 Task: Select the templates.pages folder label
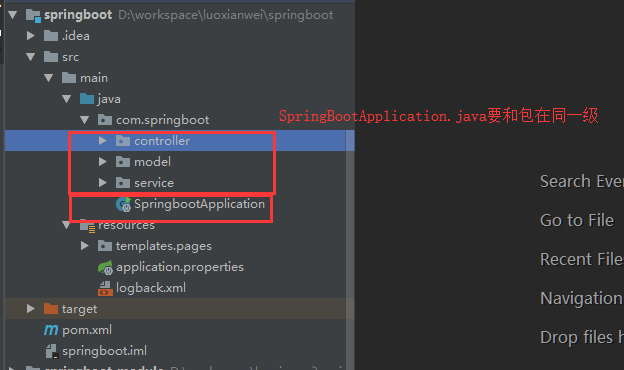point(164,246)
